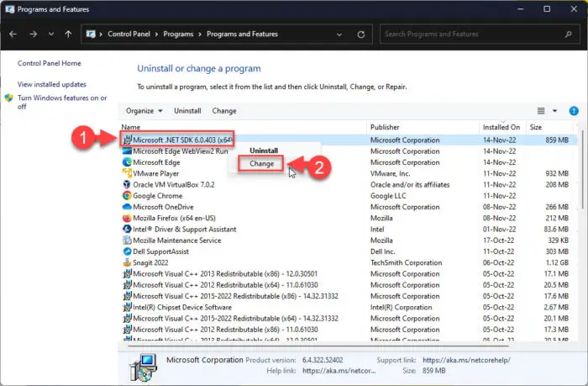This screenshot has height=386, width=588.
Task: Select the Google Chrome icon
Action: [x=127, y=196]
